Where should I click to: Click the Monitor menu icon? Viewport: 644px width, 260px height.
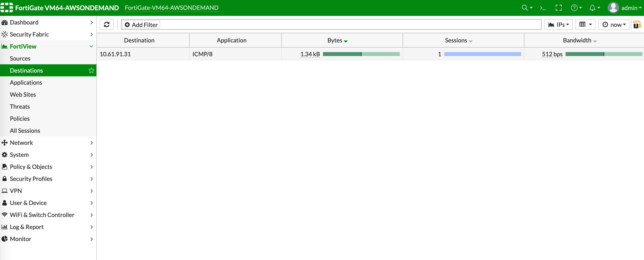pos(5,239)
